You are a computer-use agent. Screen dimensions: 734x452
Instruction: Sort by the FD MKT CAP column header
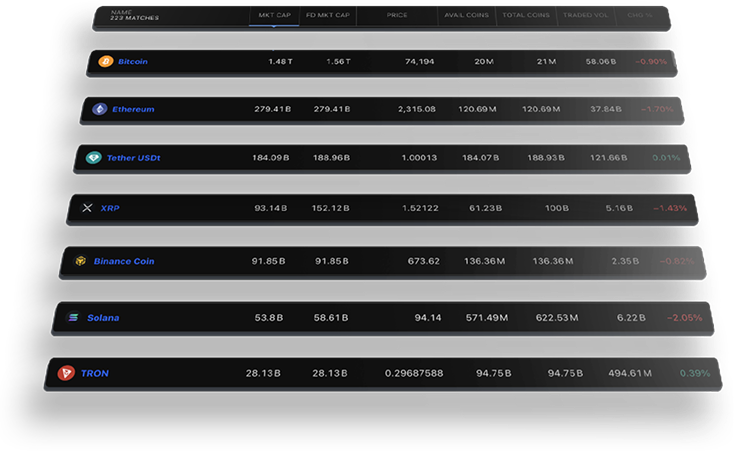coord(328,15)
